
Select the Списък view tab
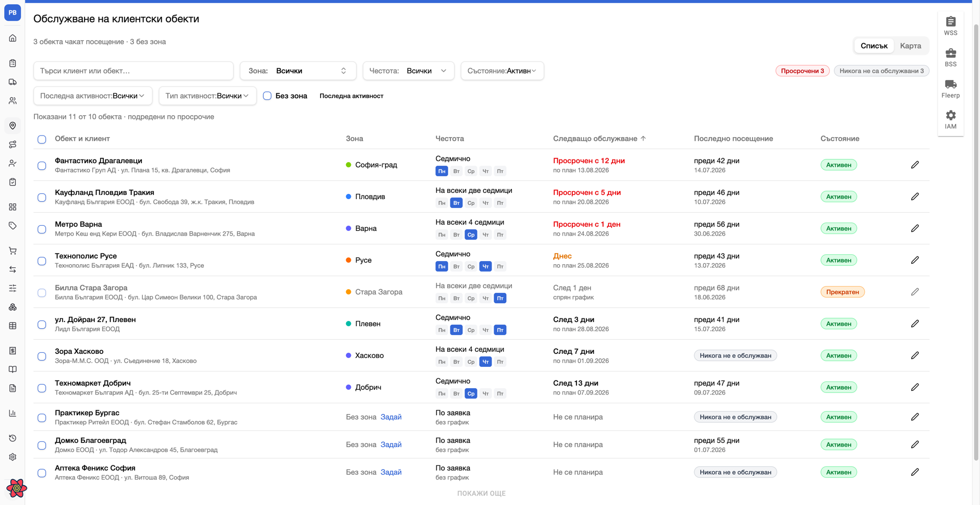click(x=874, y=46)
